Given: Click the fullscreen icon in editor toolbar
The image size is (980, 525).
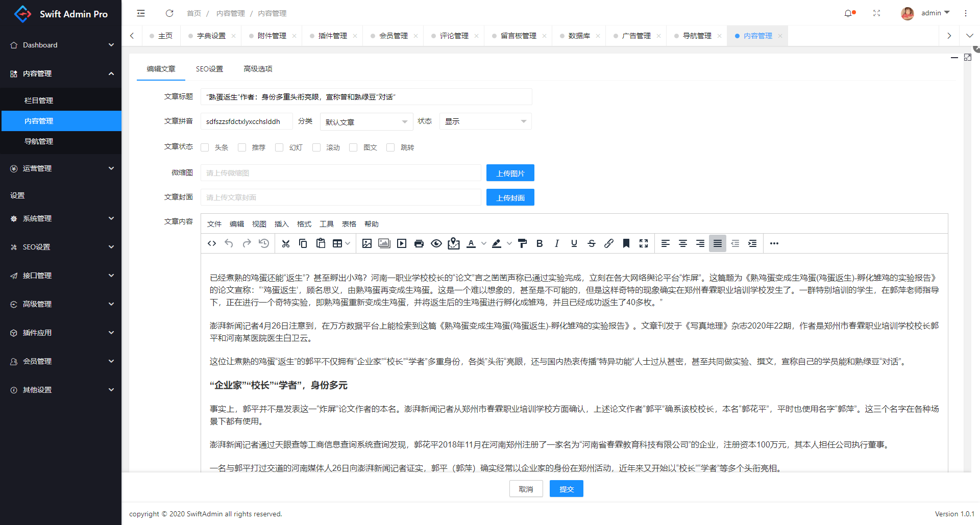Looking at the screenshot, I should [644, 243].
